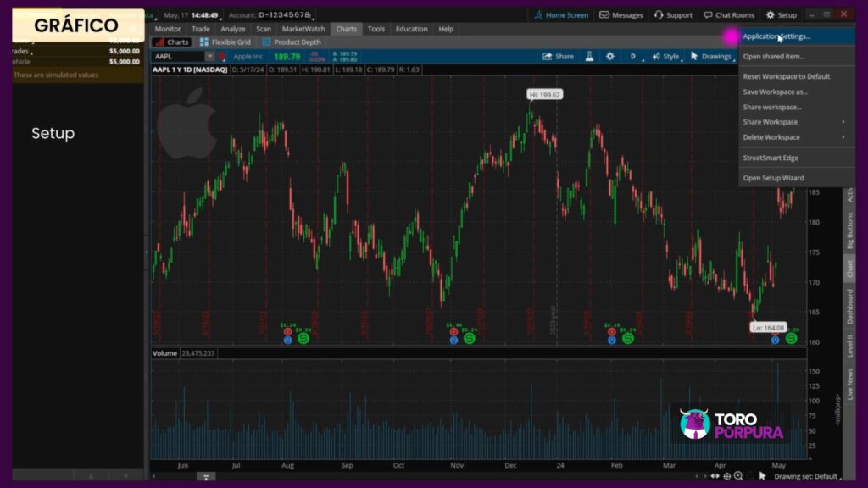The height and width of the screenshot is (488, 868).
Task: Open the Studies flask icon
Action: tap(590, 57)
